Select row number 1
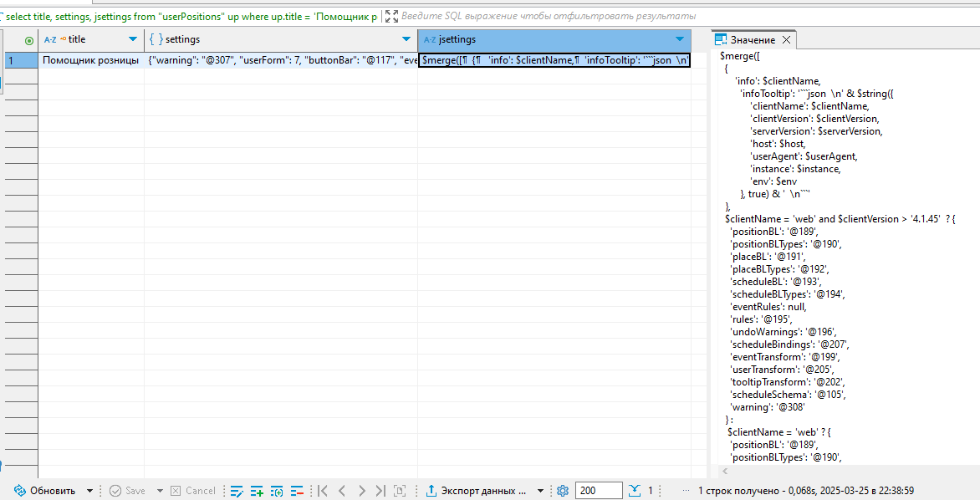The width and height of the screenshot is (980, 500). 21,61
